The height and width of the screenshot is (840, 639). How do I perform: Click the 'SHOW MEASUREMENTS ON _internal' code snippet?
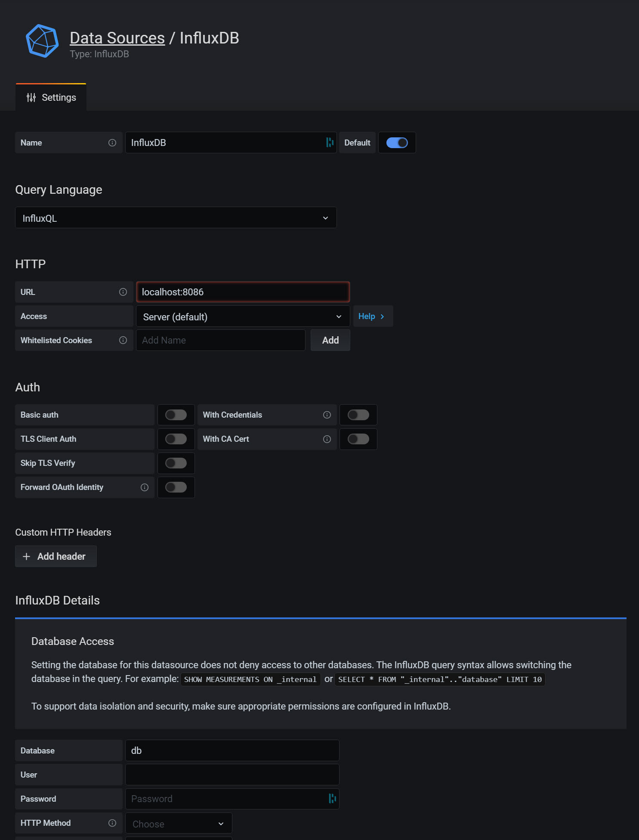(250, 679)
